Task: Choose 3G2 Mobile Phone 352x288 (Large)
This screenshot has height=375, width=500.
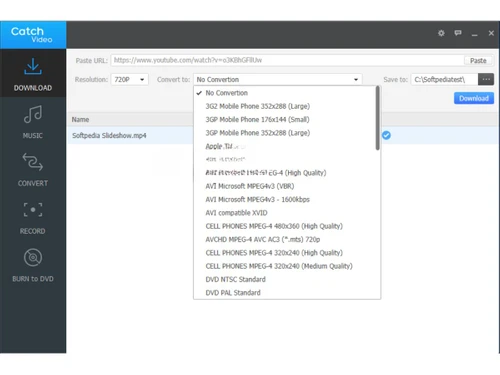Action: 285,106
